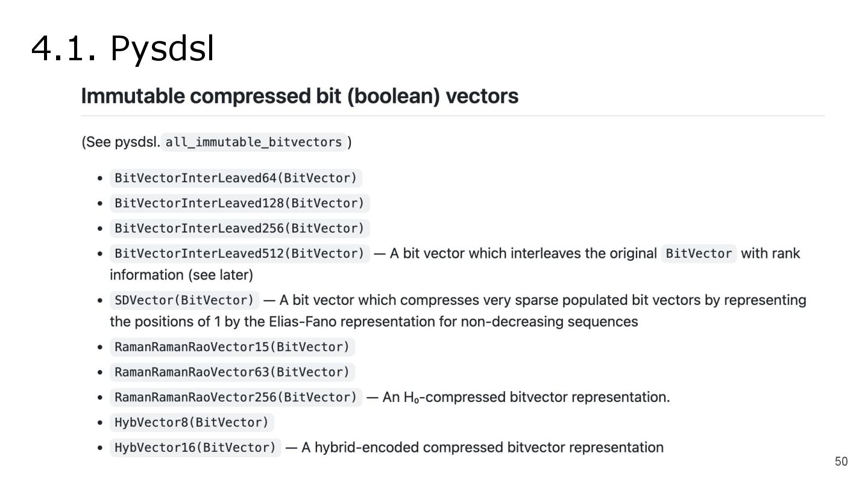Click the HybVector8(BitVector) entry
This screenshot has width=868, height=488.
(x=192, y=422)
